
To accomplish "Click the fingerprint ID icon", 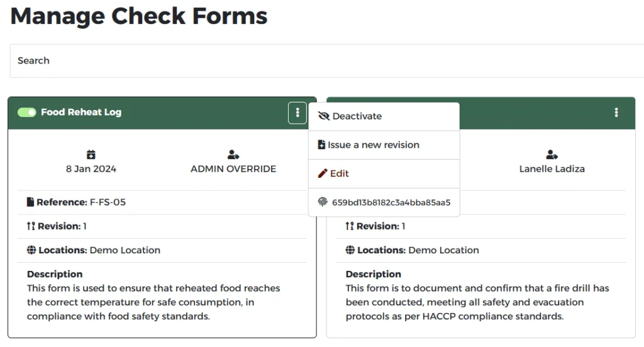I will 323,202.
